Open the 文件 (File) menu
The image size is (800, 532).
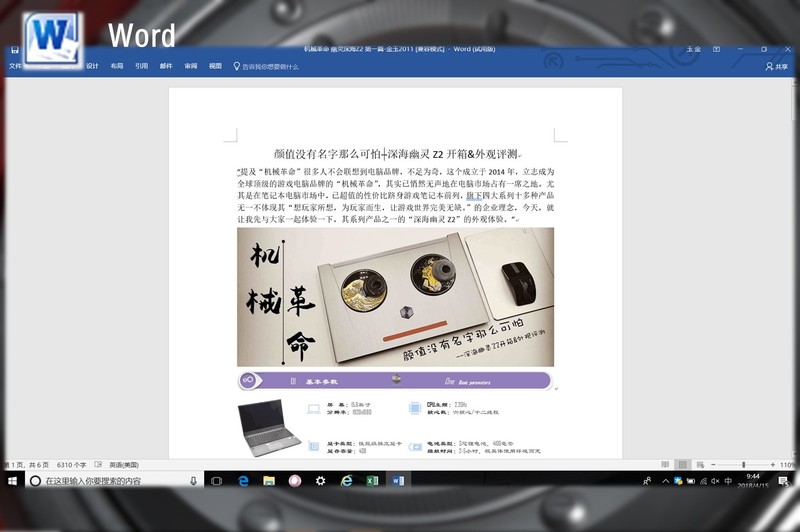tap(15, 66)
